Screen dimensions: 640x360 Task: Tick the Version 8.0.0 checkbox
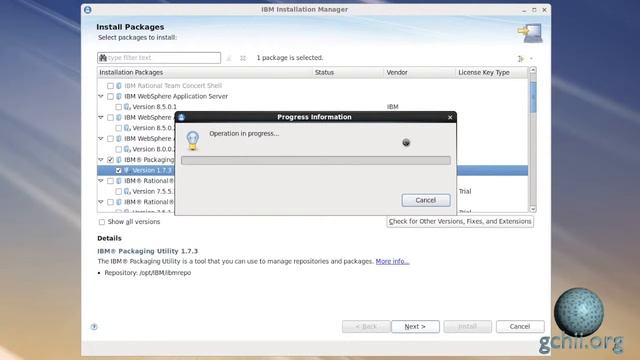coord(118,149)
